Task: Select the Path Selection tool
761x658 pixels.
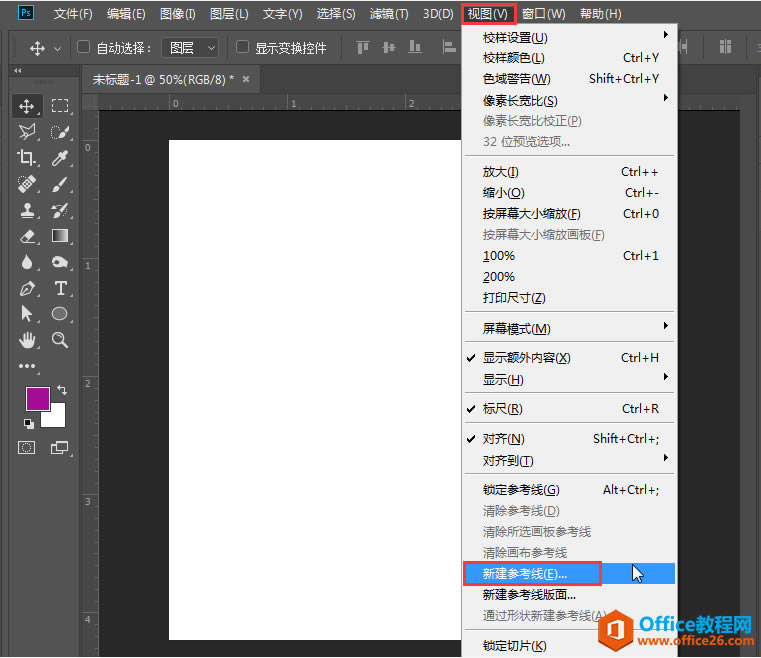Action: 27,314
